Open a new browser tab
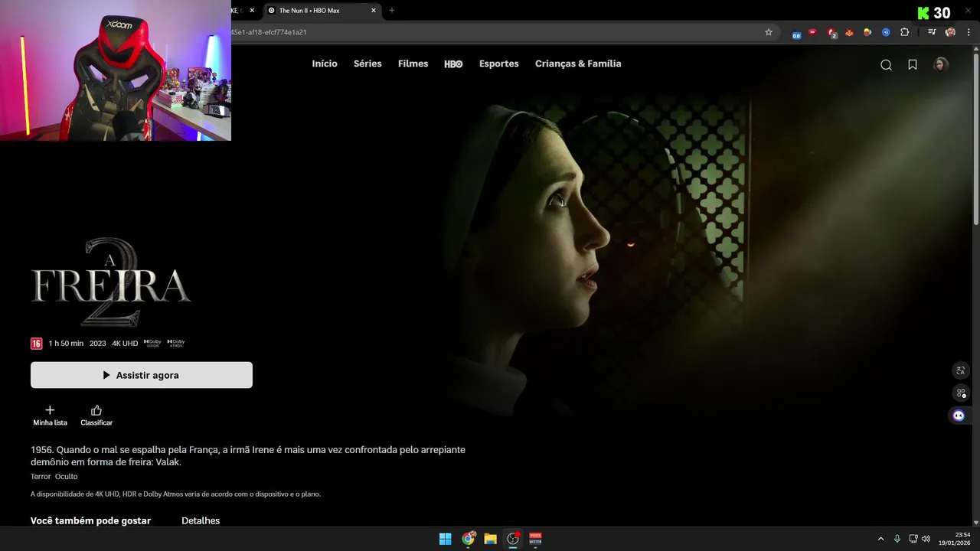Screen dimensions: 980x551 coord(392,11)
